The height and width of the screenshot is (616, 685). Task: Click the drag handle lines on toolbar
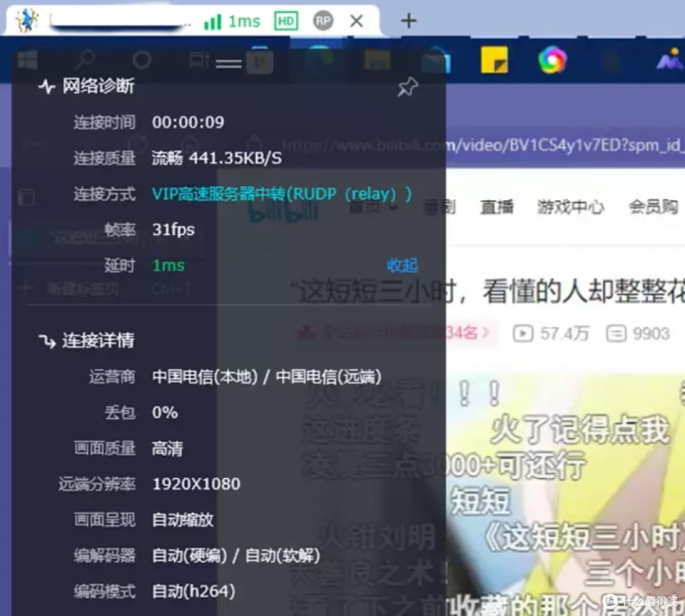click(228, 64)
